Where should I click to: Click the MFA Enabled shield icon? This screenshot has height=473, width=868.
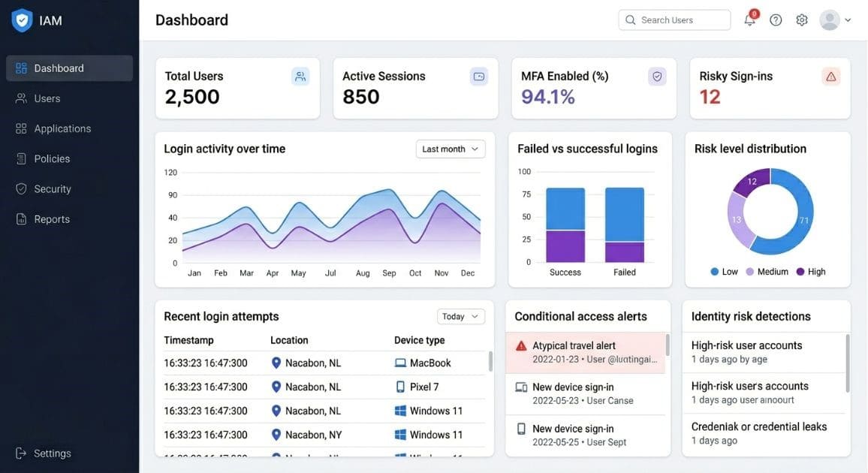(x=657, y=77)
